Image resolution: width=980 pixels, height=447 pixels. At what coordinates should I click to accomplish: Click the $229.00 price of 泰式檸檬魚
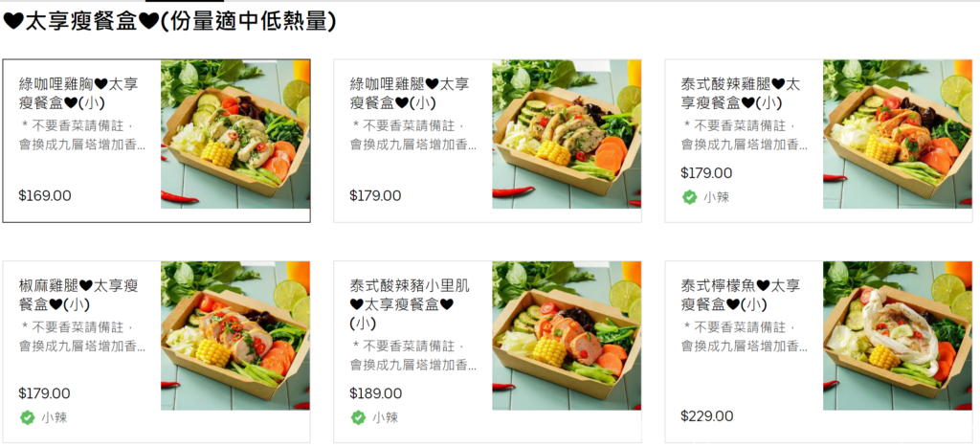point(707,416)
